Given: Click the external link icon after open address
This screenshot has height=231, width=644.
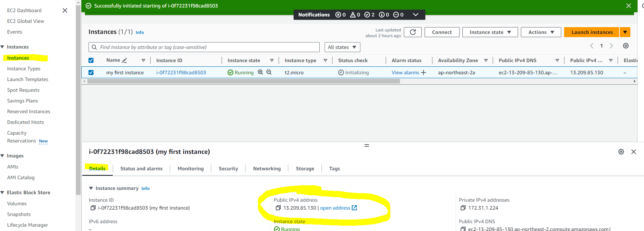Looking at the screenshot, I should coord(354,208).
